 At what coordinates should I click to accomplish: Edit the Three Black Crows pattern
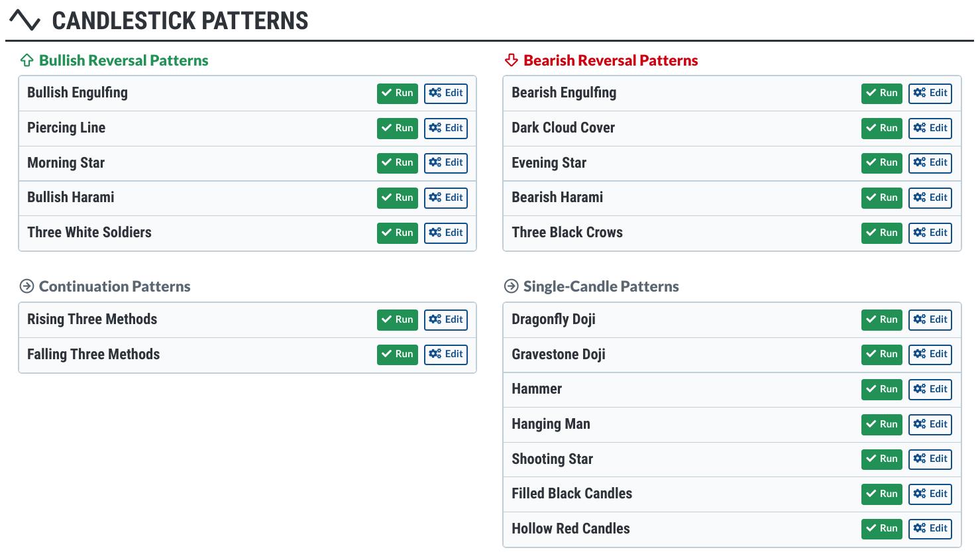tap(930, 233)
